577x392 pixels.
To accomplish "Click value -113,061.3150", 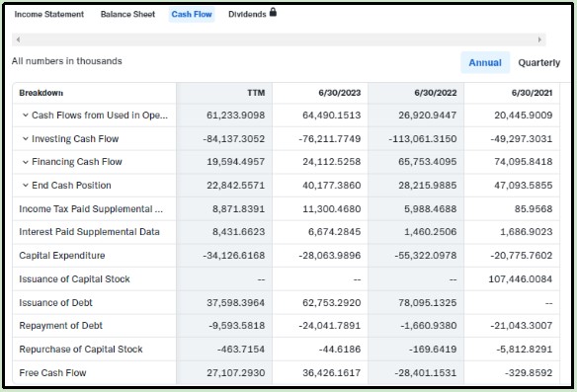I will pos(423,138).
